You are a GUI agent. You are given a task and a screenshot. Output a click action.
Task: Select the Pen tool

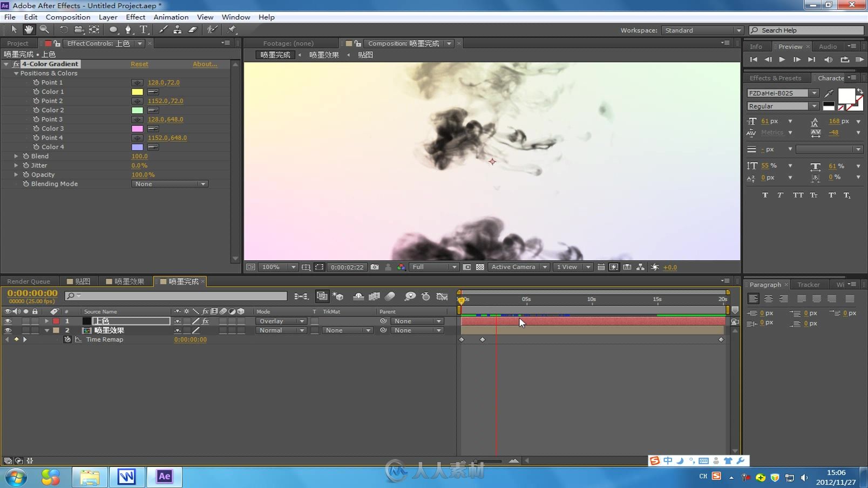point(128,30)
